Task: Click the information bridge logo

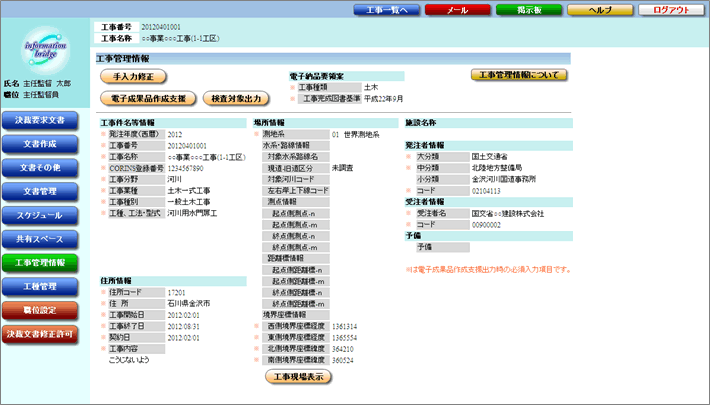Action: pyautogui.click(x=43, y=52)
